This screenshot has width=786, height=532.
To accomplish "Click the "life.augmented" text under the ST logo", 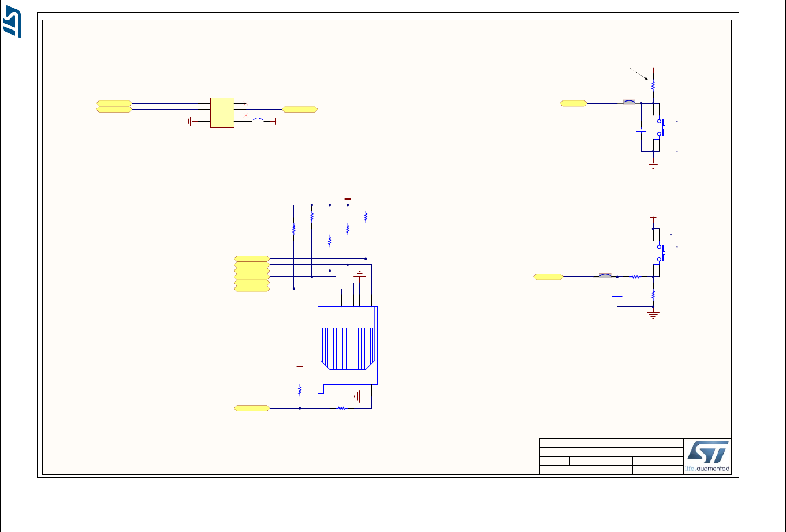I will click(707, 469).
